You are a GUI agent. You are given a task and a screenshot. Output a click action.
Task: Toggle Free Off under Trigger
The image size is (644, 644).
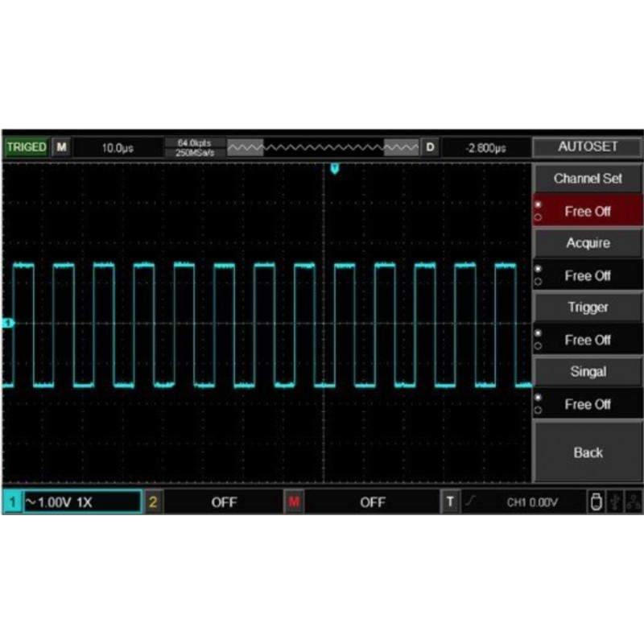(588, 341)
